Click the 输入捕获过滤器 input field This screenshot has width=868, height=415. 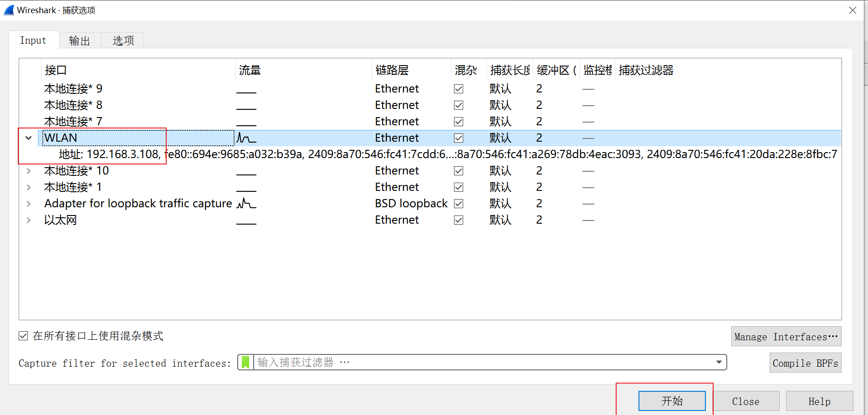tap(482, 363)
